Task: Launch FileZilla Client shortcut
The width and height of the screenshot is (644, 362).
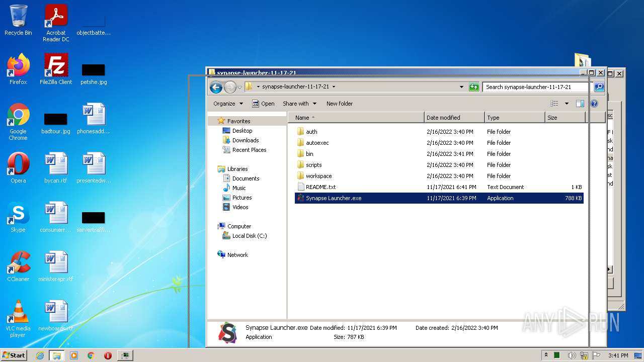Action: click(x=56, y=69)
